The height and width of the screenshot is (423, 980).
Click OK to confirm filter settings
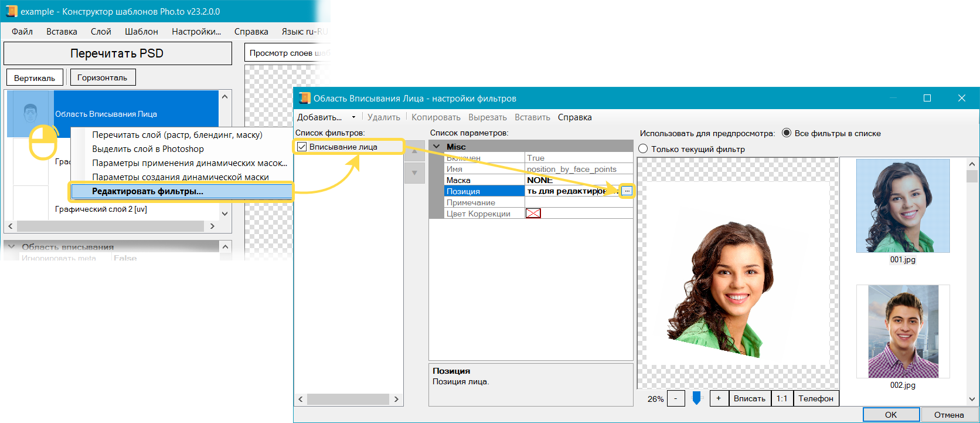[x=890, y=415]
